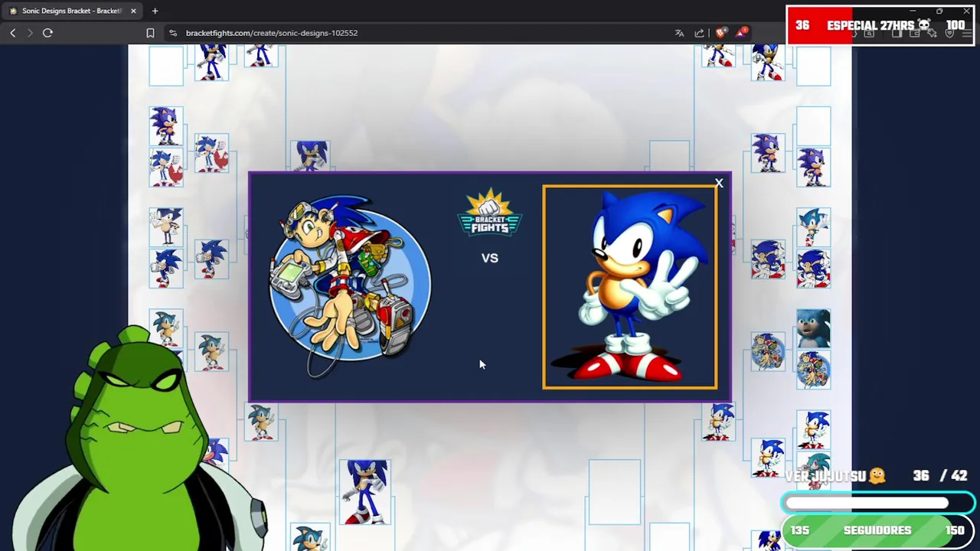Screen dimensions: 980x551
Task: Click the SEGUIDORES follower counter bar
Action: click(878, 530)
